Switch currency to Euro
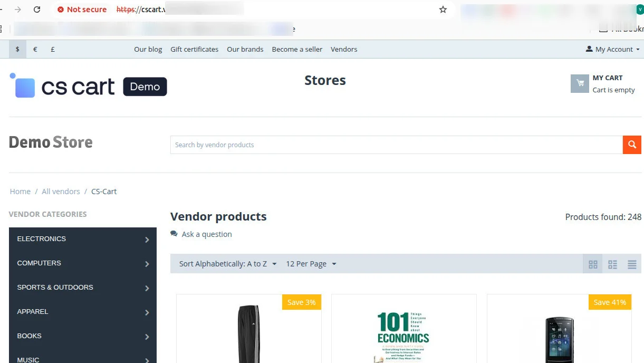 pyautogui.click(x=35, y=49)
